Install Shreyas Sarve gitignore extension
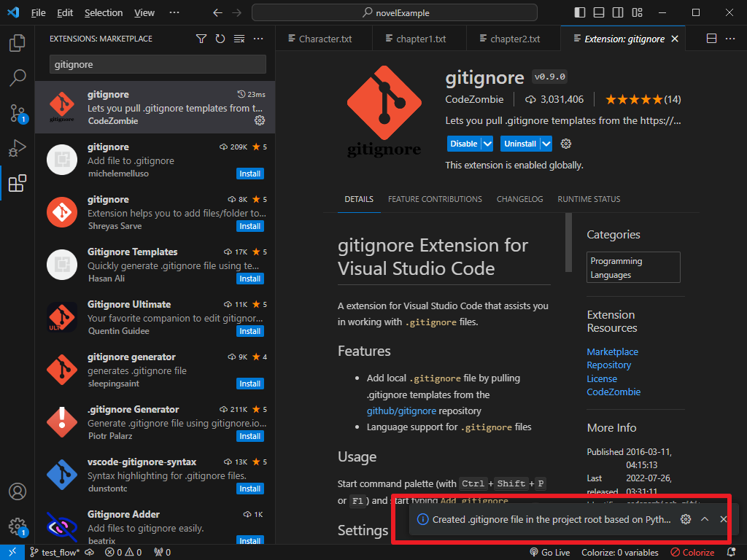The height and width of the screenshot is (560, 747). tap(250, 226)
